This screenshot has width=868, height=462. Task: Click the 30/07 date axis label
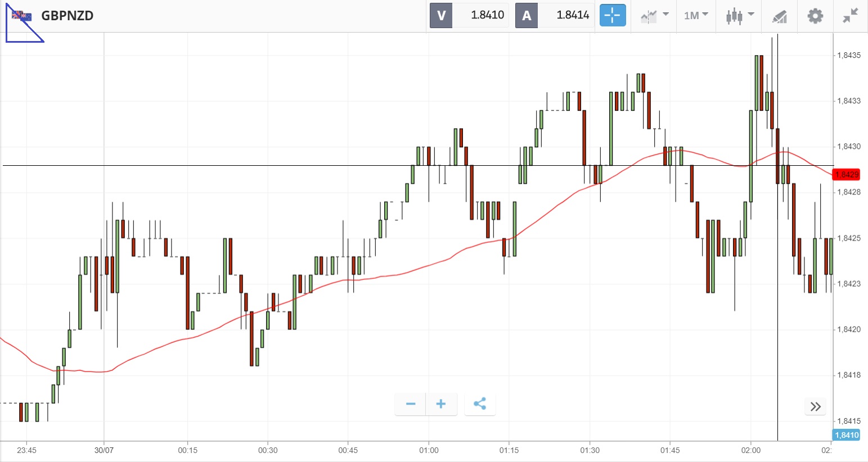tap(104, 450)
